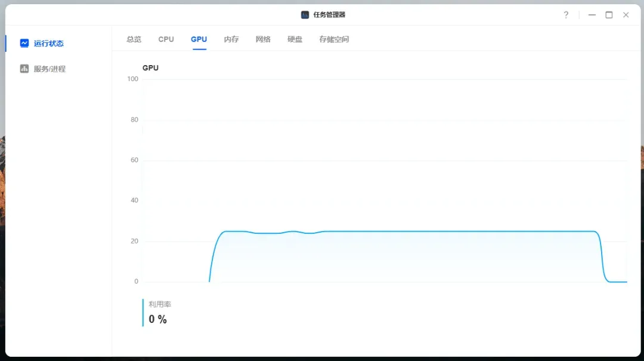This screenshot has width=644, height=361.
Task: Click the Task Manager app icon in title bar
Action: pos(305,15)
